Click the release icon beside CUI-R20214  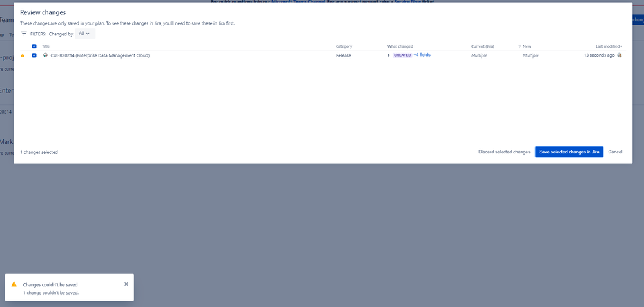coord(46,55)
